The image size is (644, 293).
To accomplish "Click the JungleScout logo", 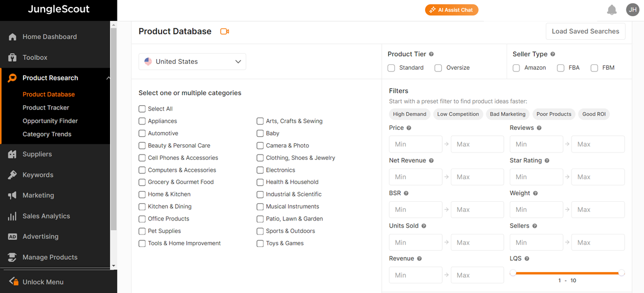I will 58,10.
